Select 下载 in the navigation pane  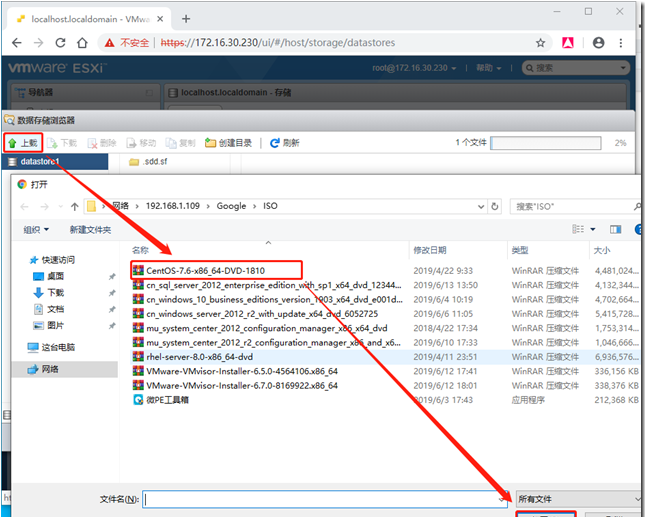[x=49, y=292]
